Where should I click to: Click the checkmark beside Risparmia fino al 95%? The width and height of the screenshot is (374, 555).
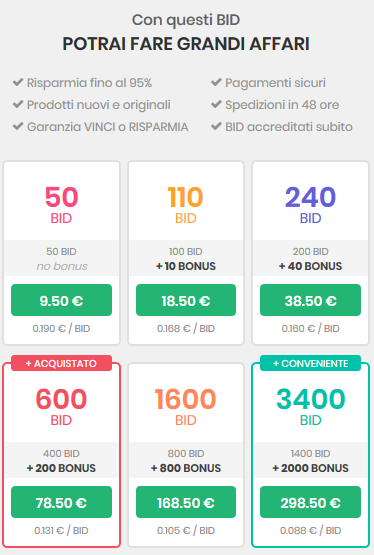pyautogui.click(x=18, y=82)
